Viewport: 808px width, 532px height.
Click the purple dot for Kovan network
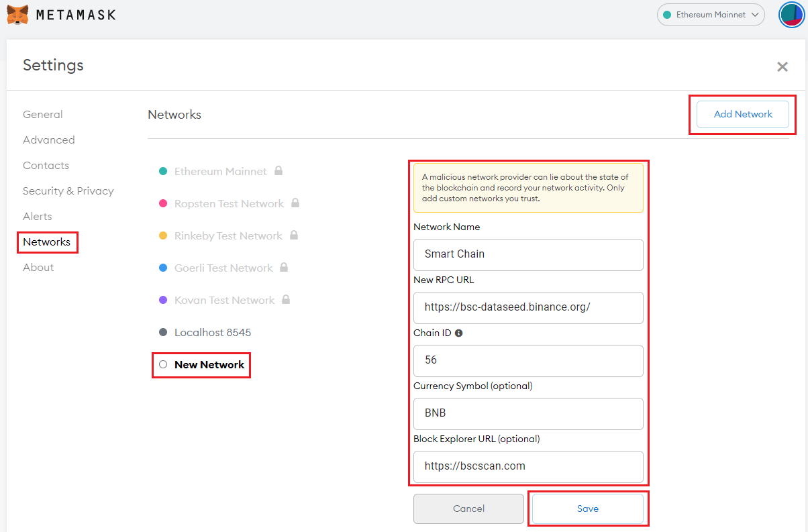coord(163,300)
